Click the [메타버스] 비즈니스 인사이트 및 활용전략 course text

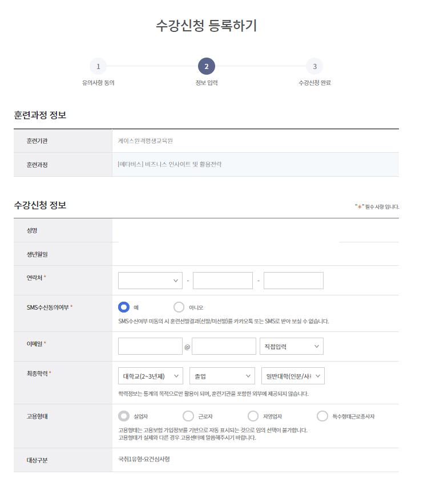(x=169, y=164)
